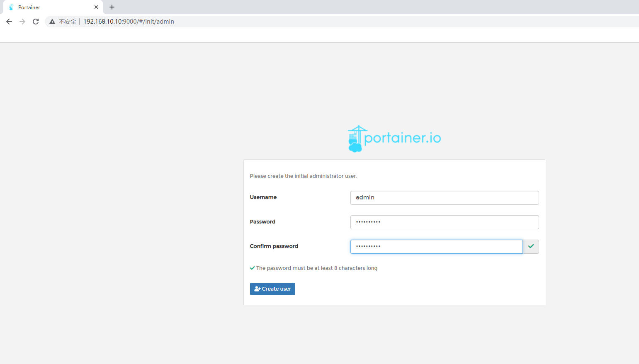Open a new browser tab
Image resolution: width=639 pixels, height=364 pixels.
[x=112, y=7]
